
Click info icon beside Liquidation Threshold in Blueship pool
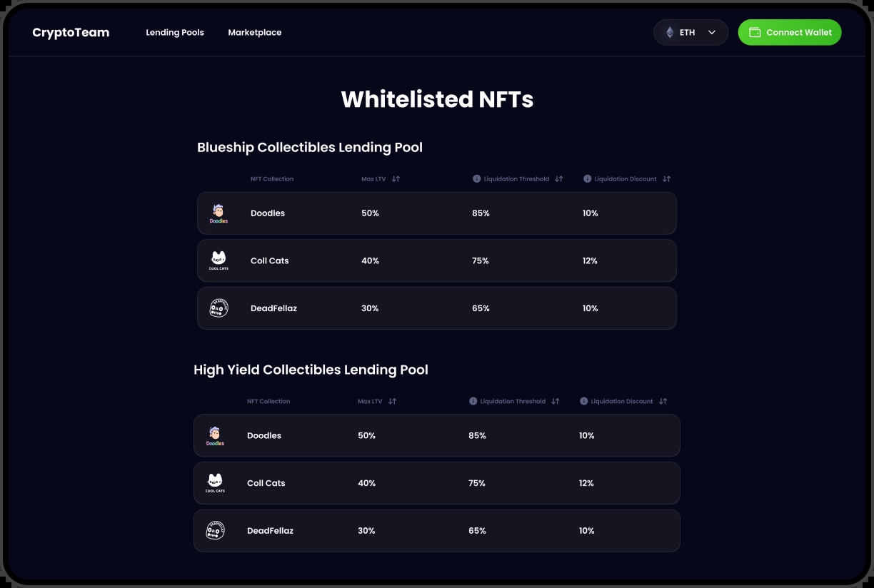(x=476, y=179)
